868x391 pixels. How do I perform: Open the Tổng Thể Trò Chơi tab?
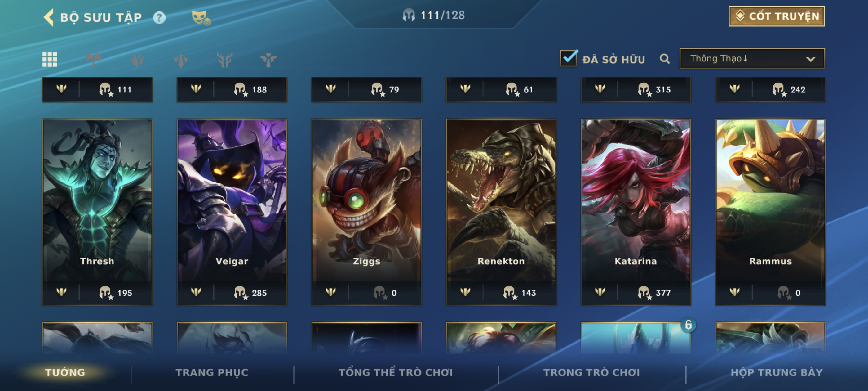point(396,372)
